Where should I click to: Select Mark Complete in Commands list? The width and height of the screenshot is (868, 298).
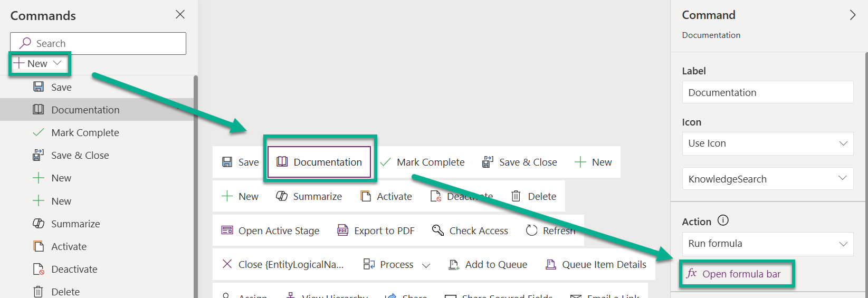point(85,133)
